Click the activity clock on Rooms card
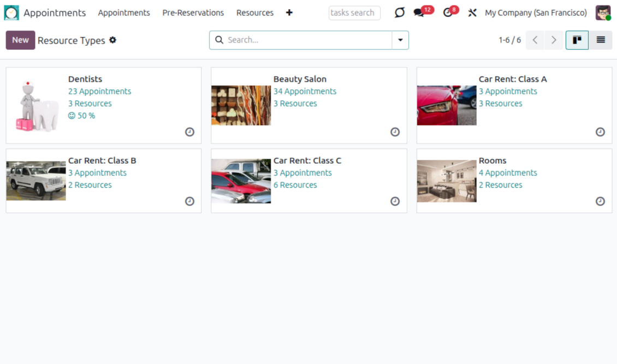The image size is (617, 364). click(600, 201)
